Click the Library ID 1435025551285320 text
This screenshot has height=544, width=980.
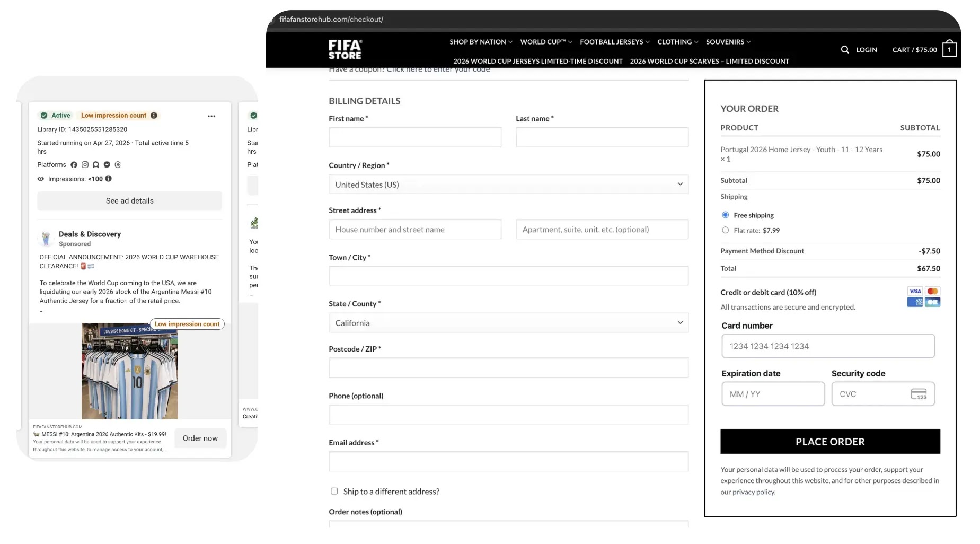pyautogui.click(x=82, y=129)
